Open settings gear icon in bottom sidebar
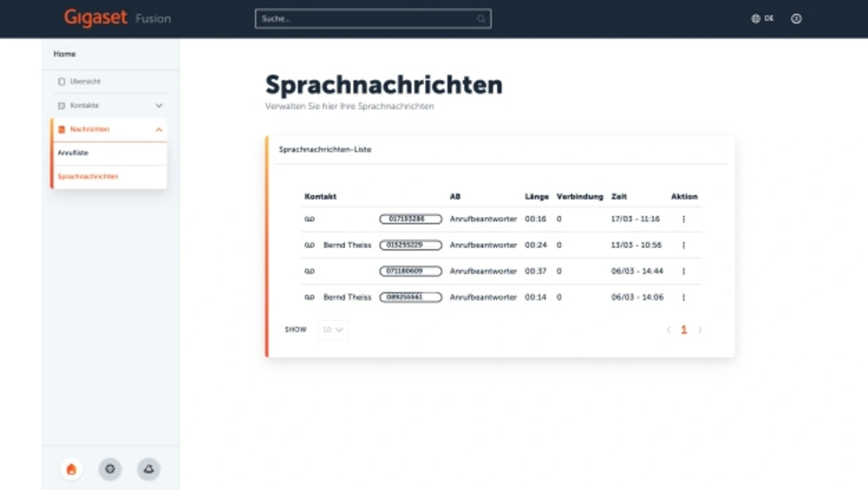868x490 pixels. [x=110, y=469]
